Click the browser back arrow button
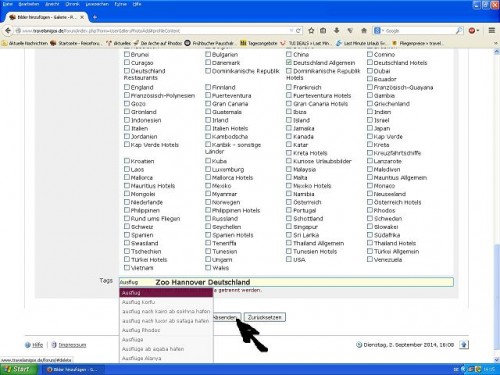 coord(8,31)
